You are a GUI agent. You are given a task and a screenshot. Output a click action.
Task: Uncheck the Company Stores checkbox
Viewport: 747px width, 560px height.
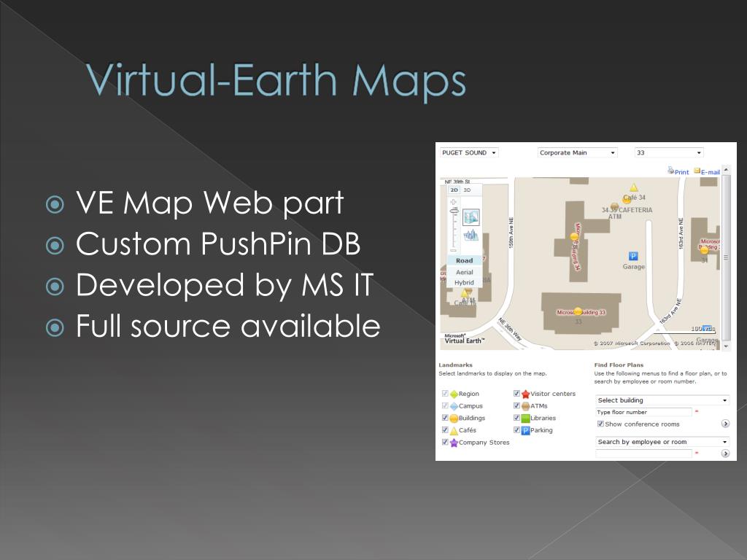[x=445, y=442]
